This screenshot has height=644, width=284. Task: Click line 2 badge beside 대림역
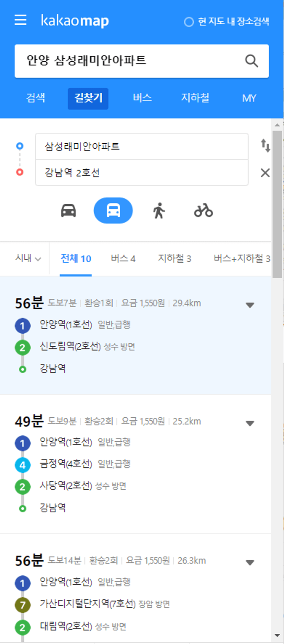pyautogui.click(x=23, y=628)
